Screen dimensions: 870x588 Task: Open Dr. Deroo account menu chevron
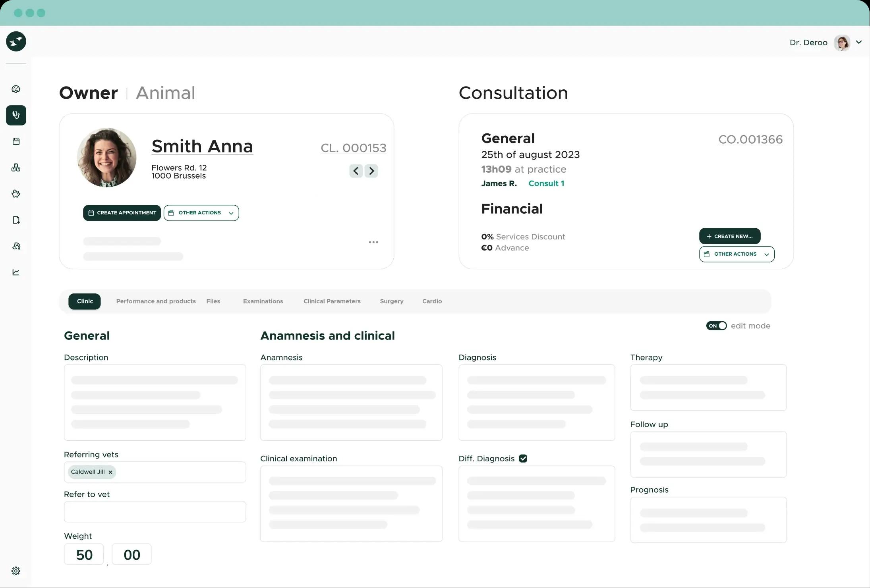tap(859, 42)
